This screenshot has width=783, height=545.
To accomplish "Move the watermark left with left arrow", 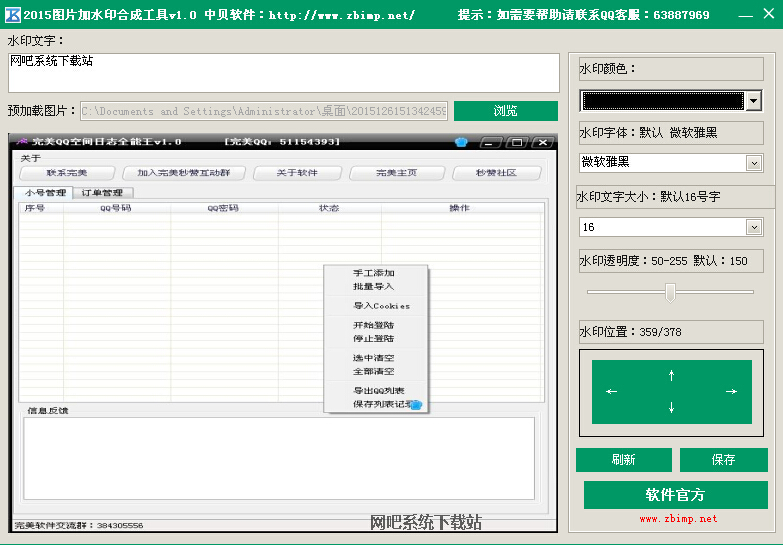I will pyautogui.click(x=612, y=391).
